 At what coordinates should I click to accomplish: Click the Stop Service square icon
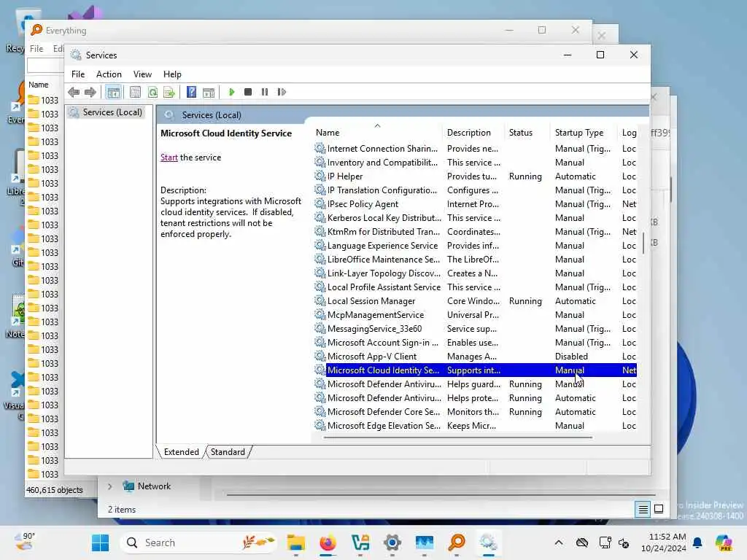pos(248,92)
